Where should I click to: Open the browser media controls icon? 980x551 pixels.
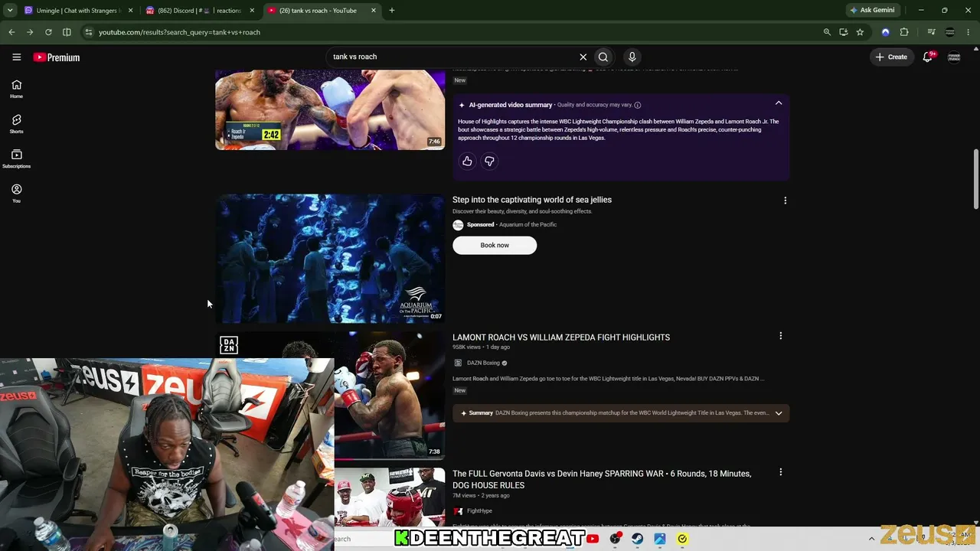click(931, 32)
